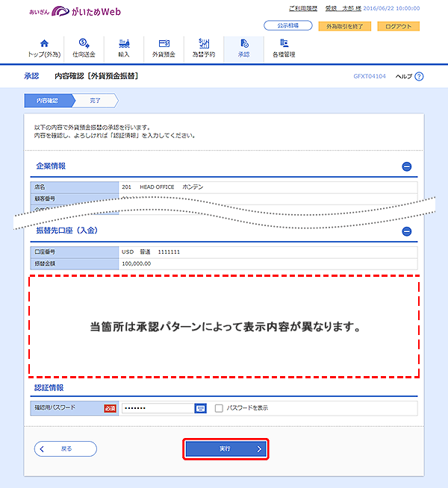Viewport: 448px width, 488px height.
Task: Open the トップ(外為) home menu
Action: point(44,49)
